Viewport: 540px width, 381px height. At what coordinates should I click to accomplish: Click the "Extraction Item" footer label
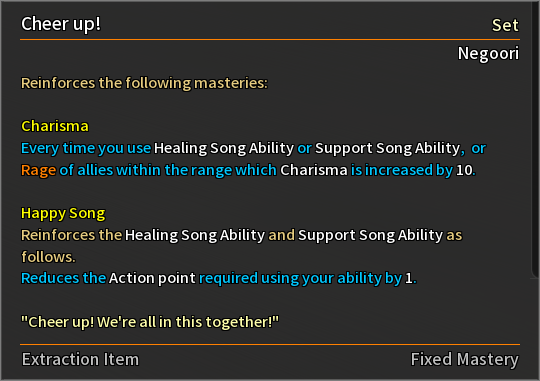click(80, 360)
